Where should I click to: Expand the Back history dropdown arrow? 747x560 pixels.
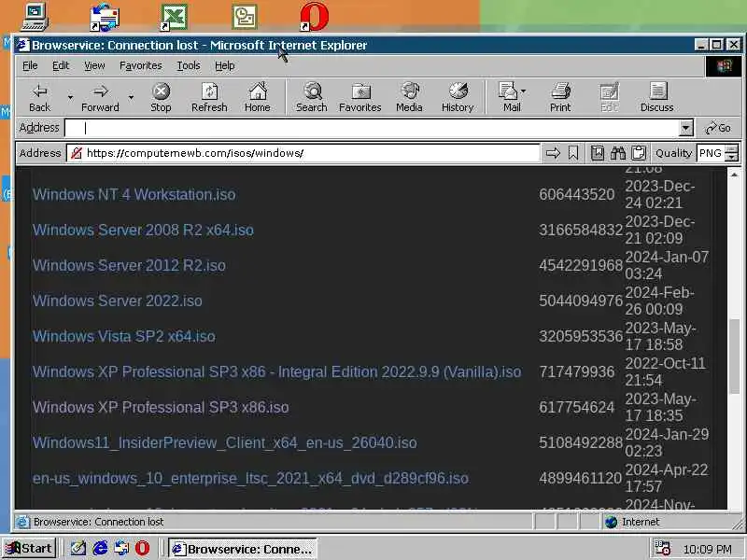click(x=70, y=98)
